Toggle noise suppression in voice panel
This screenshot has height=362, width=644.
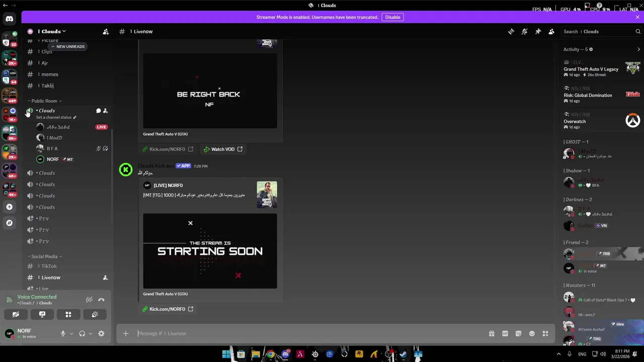(89, 300)
